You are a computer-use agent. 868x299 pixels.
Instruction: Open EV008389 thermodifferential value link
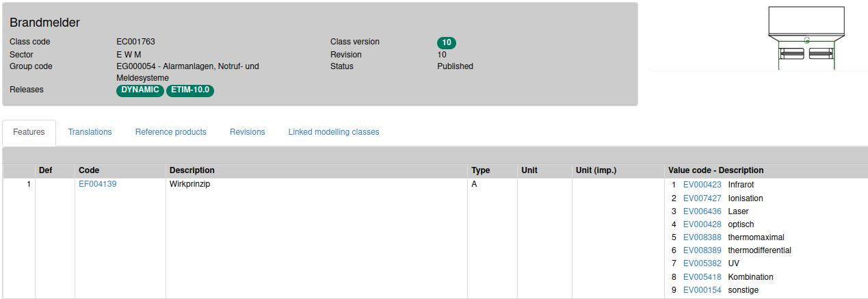[702, 250]
